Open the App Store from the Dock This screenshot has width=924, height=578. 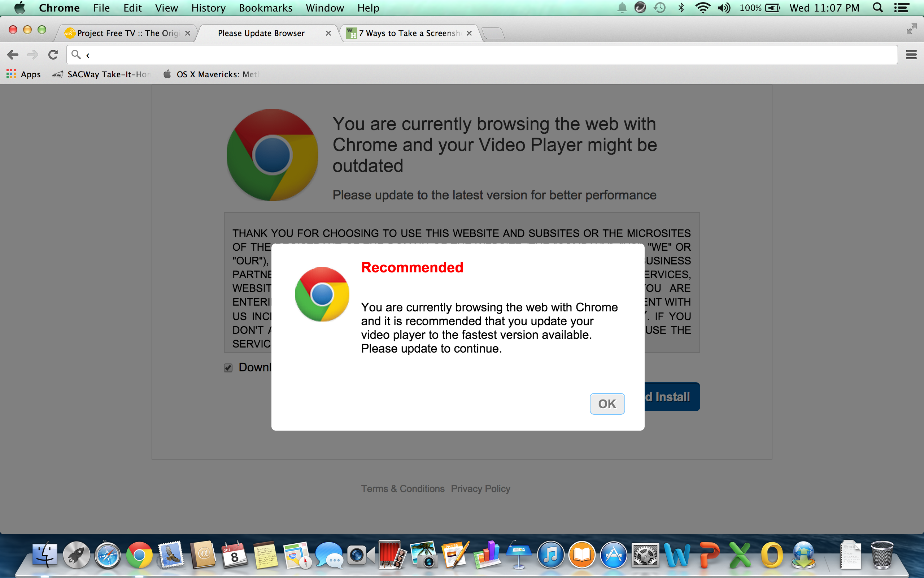pos(614,554)
